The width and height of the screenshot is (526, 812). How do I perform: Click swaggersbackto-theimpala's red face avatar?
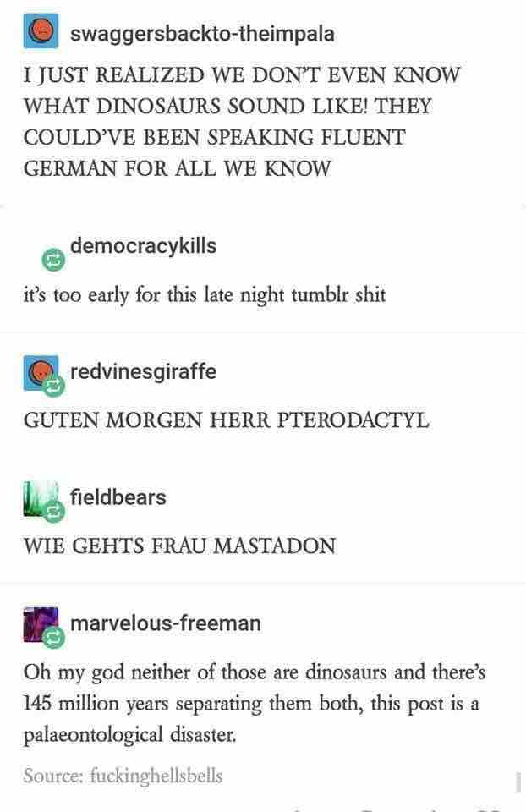[41, 31]
